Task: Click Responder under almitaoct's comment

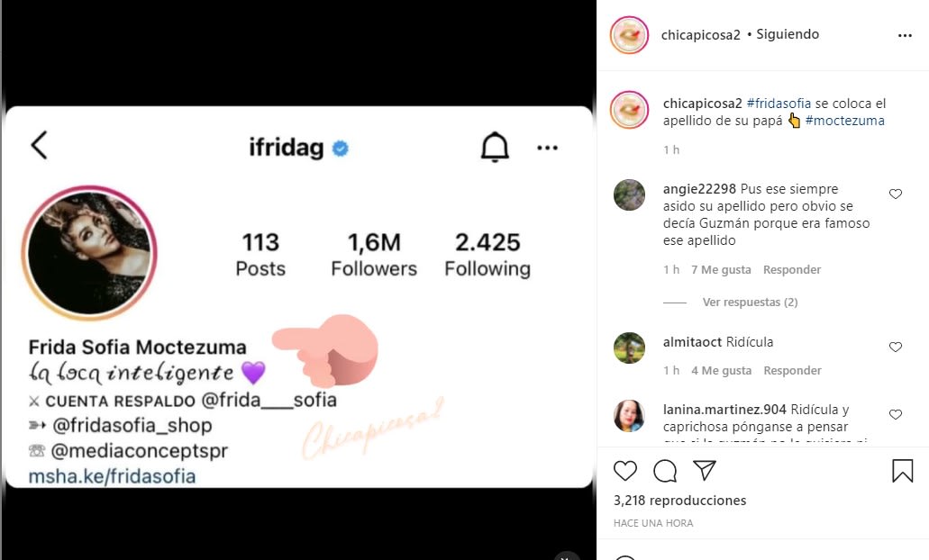Action: [792, 371]
